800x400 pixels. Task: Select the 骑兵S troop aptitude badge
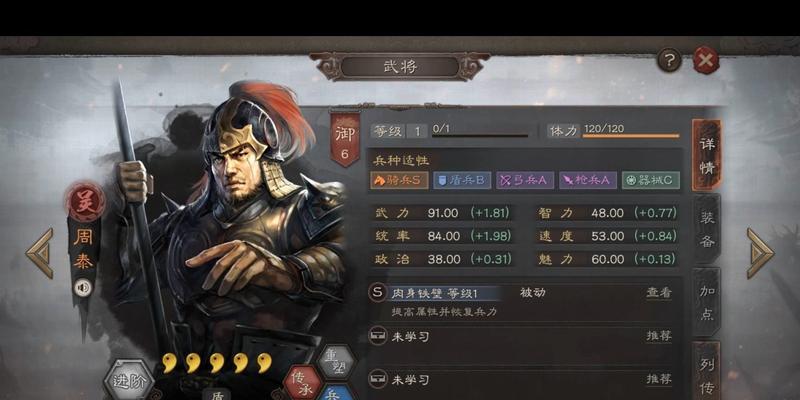(x=399, y=180)
